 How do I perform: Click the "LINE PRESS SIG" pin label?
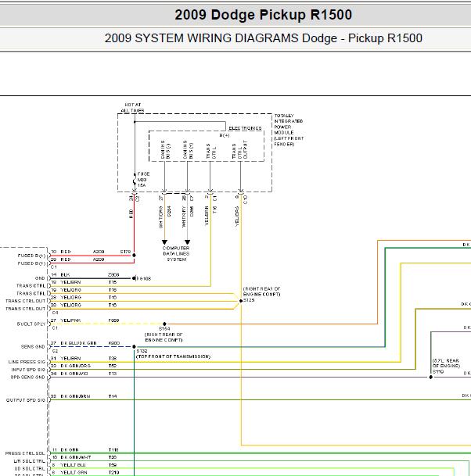[27, 362]
